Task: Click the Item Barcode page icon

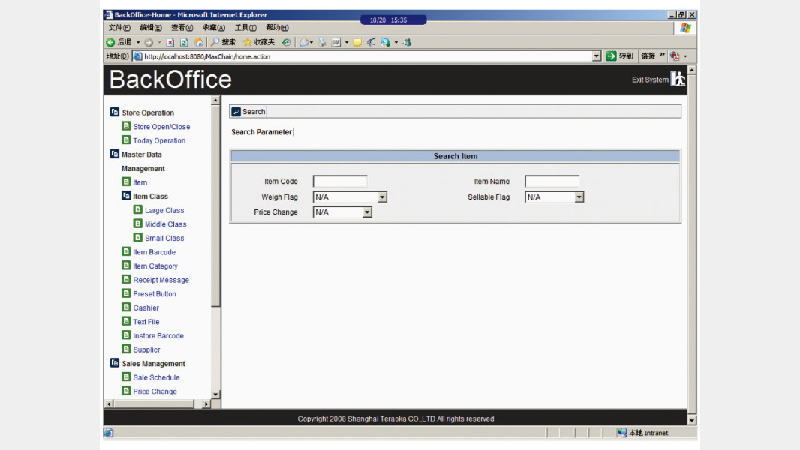Action: tap(126, 252)
